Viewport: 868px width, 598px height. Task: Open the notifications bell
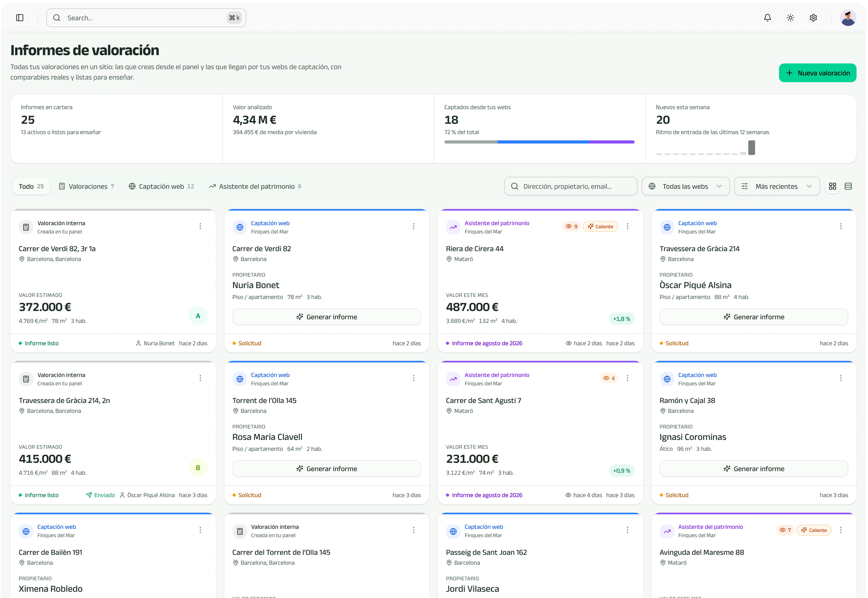tap(768, 18)
